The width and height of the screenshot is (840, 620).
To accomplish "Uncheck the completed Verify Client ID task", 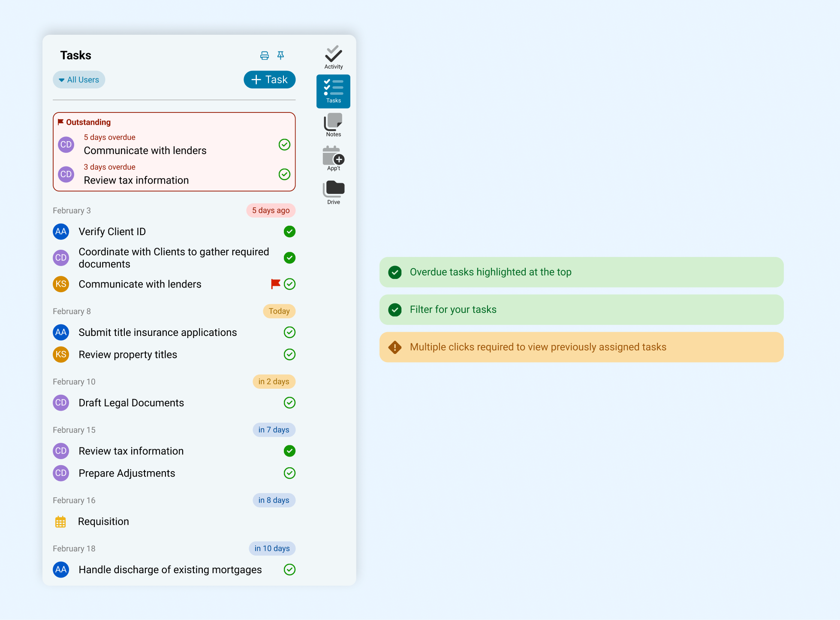I will pyautogui.click(x=289, y=232).
